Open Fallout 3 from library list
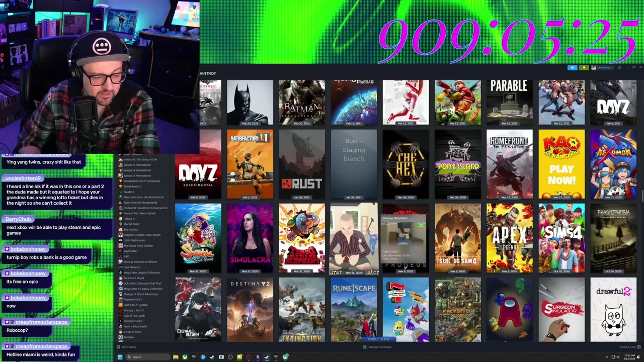The width and height of the screenshot is (644, 362). click(x=129, y=219)
